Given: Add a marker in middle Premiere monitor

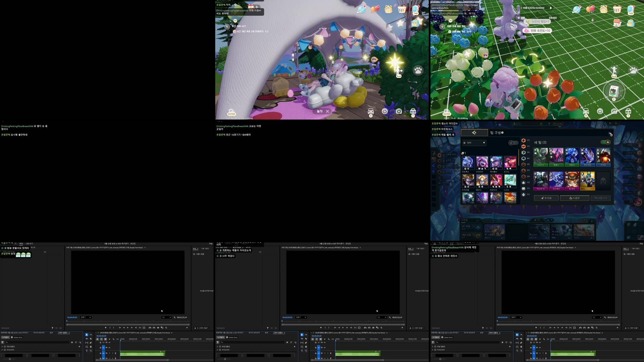Looking at the screenshot, I should coord(321,328).
